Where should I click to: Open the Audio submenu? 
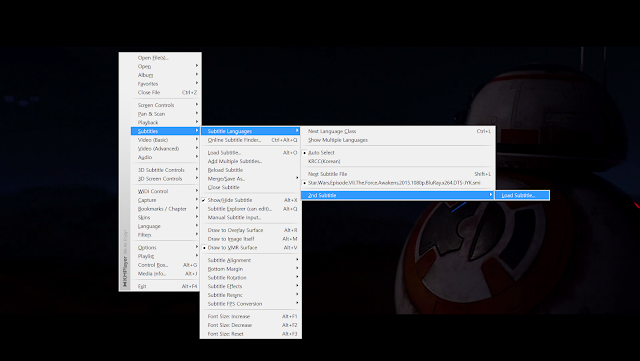(165, 157)
